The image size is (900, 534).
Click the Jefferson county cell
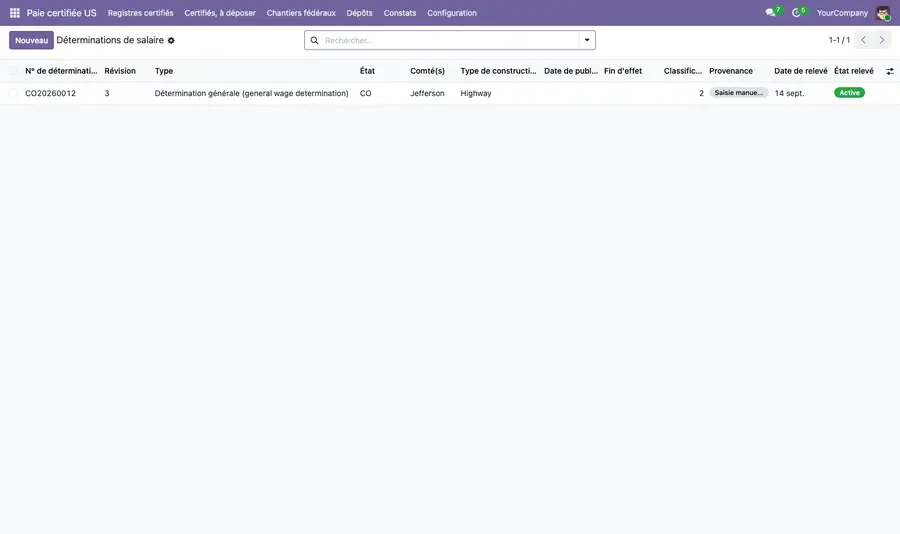tap(427, 93)
